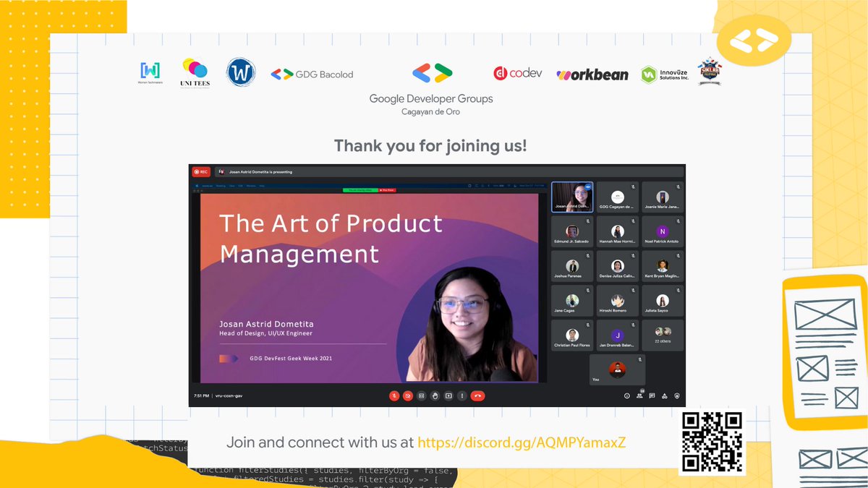The image size is (868, 488).
Task: Expand the '22 others' participants tile
Action: tap(663, 335)
